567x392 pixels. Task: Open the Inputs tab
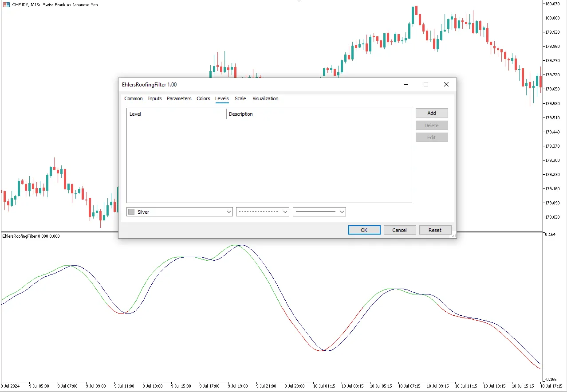154,98
